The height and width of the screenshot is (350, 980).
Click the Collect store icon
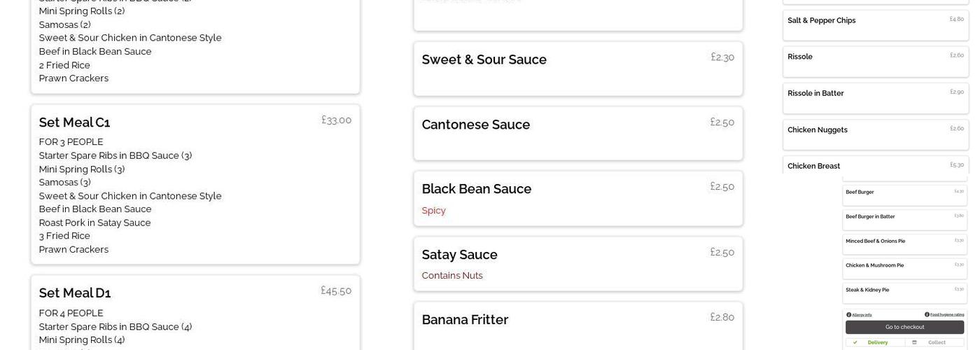click(914, 342)
